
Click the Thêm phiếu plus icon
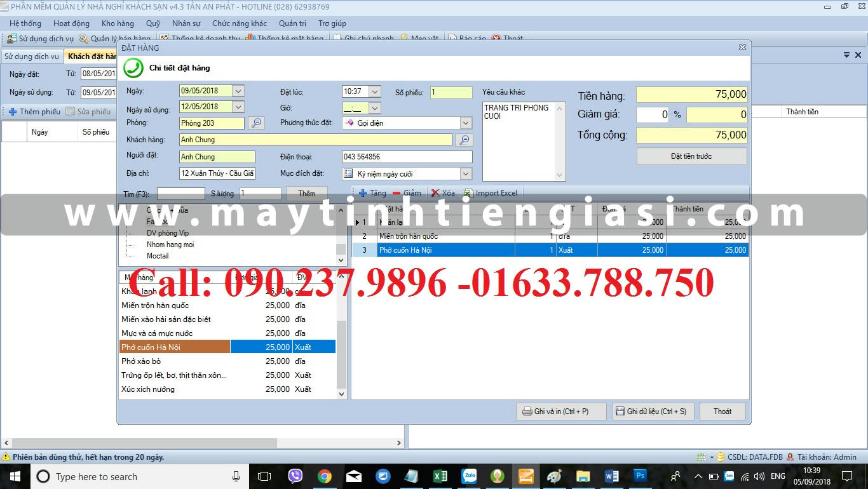pyautogui.click(x=13, y=112)
